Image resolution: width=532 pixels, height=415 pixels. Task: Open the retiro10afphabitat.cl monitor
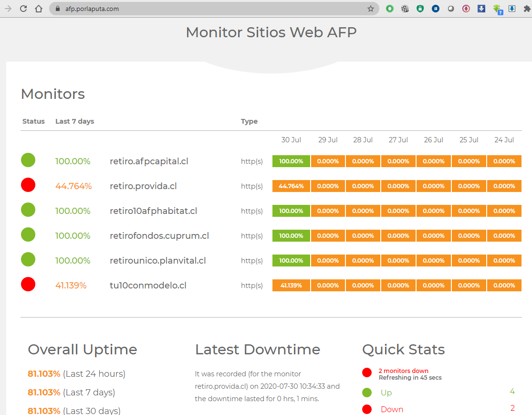click(153, 211)
